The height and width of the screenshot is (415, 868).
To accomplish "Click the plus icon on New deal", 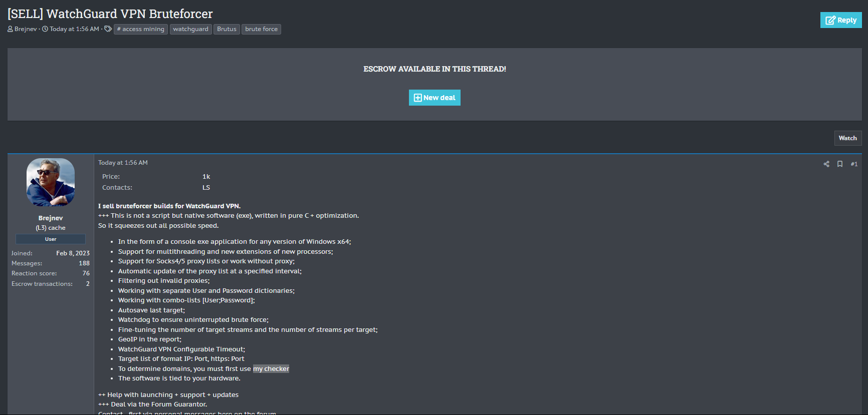I will (x=417, y=98).
